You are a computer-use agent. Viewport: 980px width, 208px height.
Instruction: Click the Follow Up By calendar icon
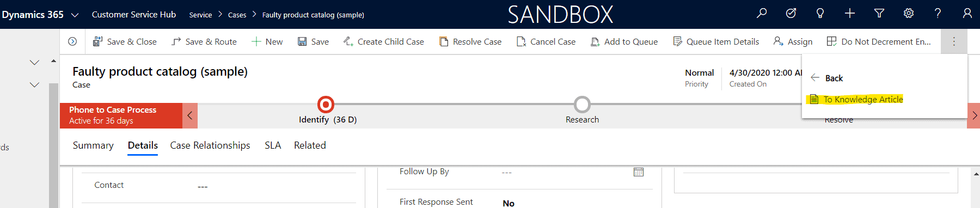(639, 172)
